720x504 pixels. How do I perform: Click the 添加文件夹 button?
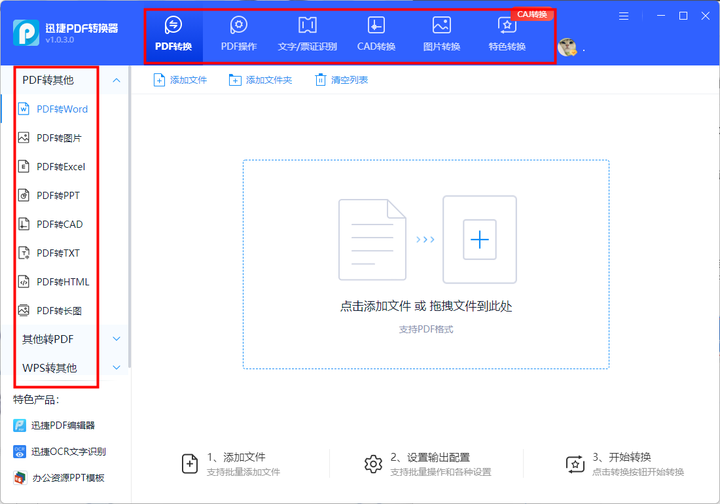pos(260,80)
